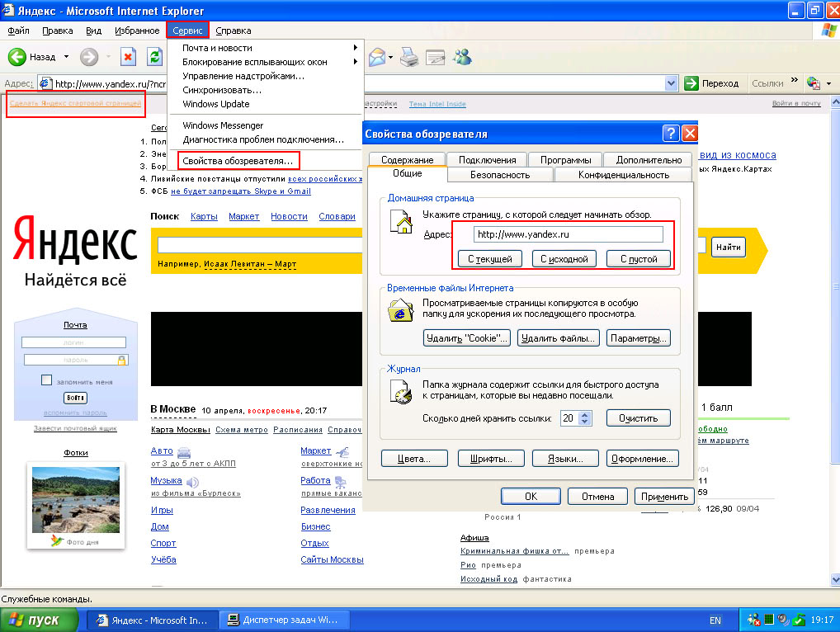Switch to the Безопасность tab
This screenshot has width=840, height=632.
coord(500,175)
